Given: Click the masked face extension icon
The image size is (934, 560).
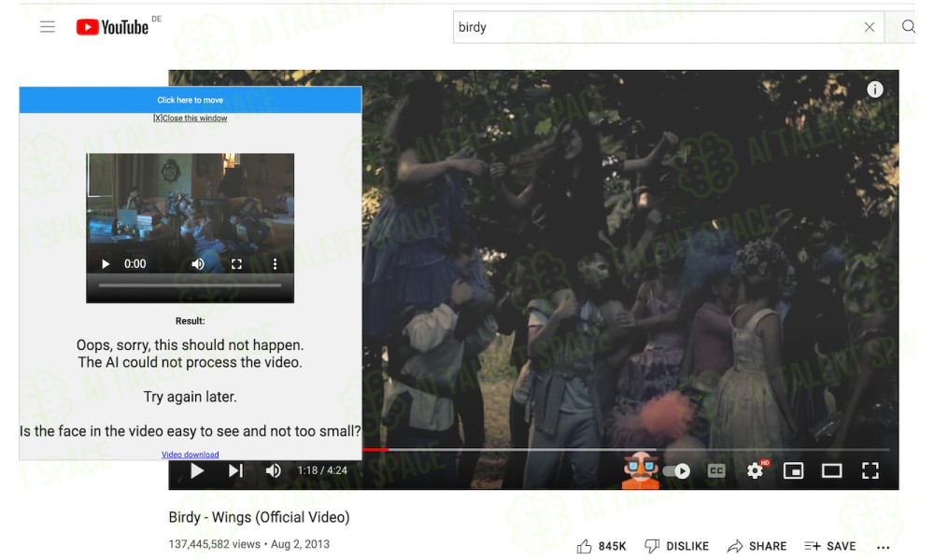Looking at the screenshot, I should [641, 470].
